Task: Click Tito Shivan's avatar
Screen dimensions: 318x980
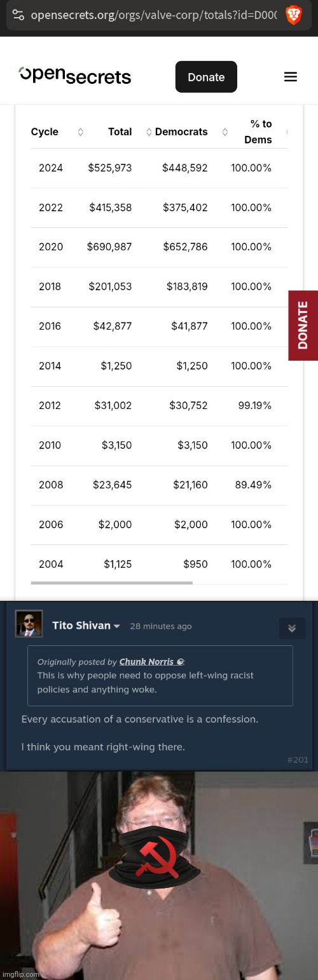Action: pyautogui.click(x=29, y=624)
